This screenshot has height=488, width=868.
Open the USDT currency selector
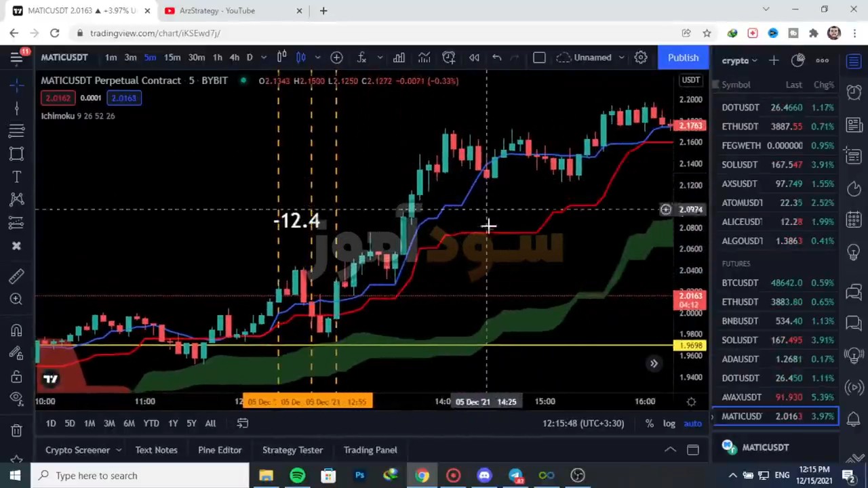pyautogui.click(x=690, y=80)
